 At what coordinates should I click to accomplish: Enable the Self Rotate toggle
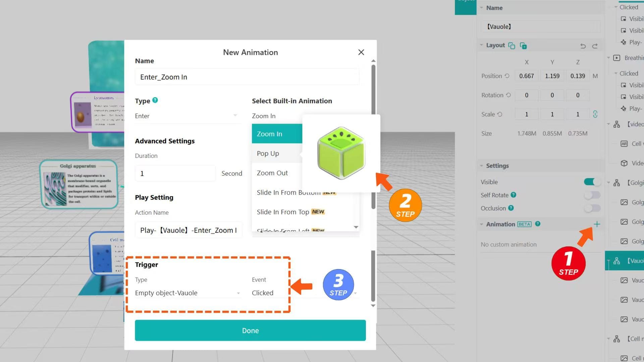(591, 195)
